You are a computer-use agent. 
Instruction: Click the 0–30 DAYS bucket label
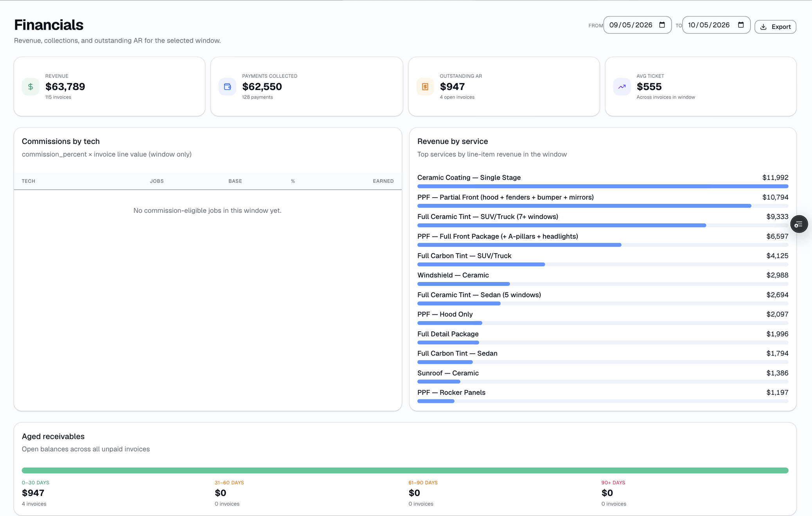click(36, 483)
